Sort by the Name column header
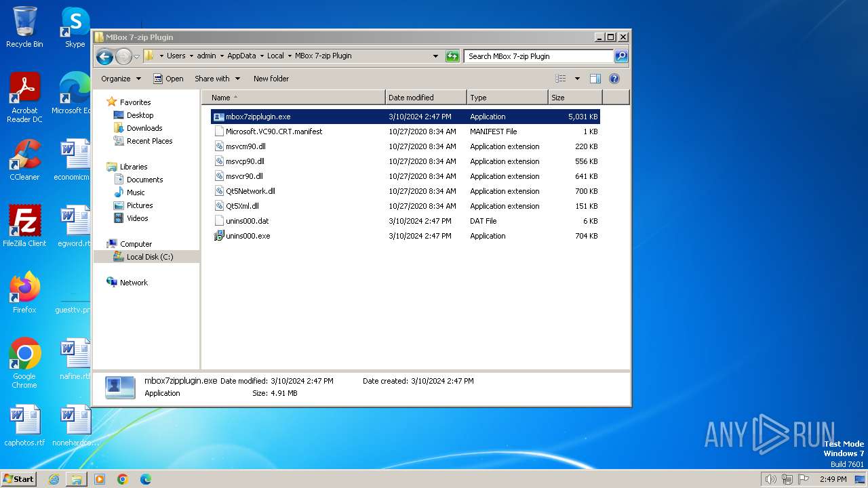The width and height of the screenshot is (868, 488). pos(294,98)
